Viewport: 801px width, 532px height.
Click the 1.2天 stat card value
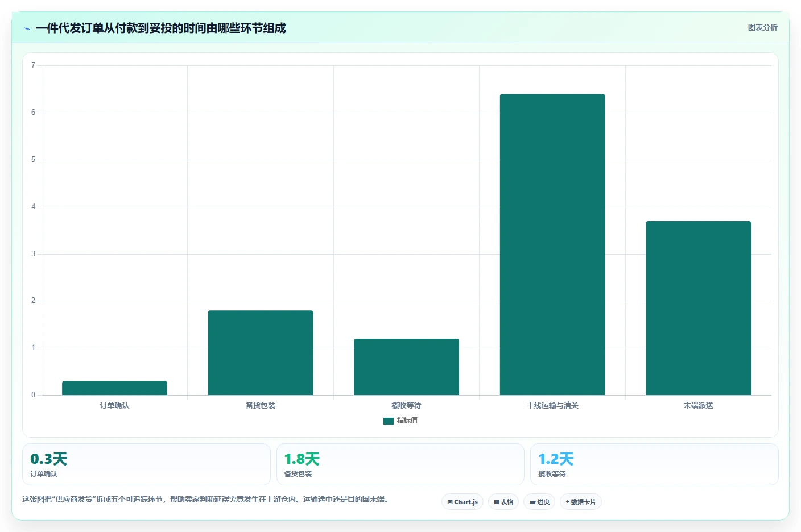(x=556, y=459)
